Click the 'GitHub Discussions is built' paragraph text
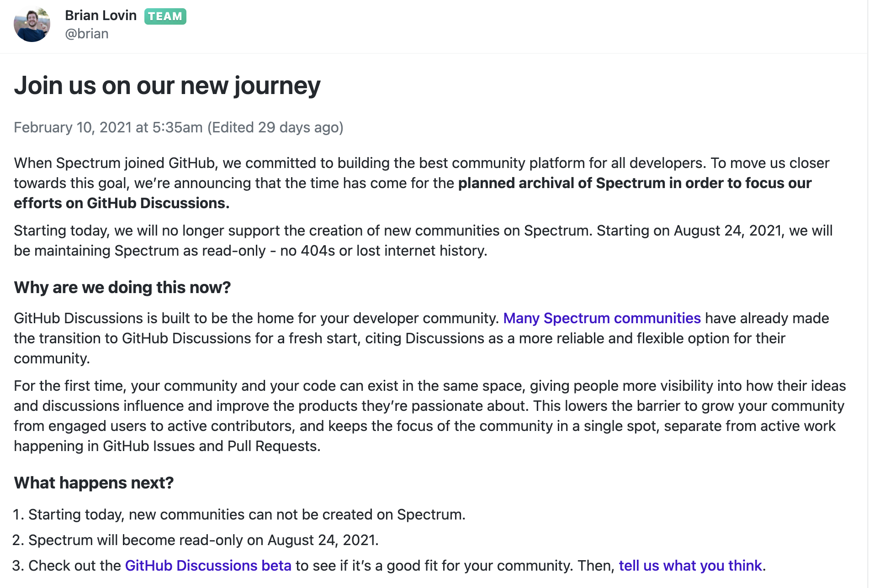Screen dimensions: 869x588 256,318
